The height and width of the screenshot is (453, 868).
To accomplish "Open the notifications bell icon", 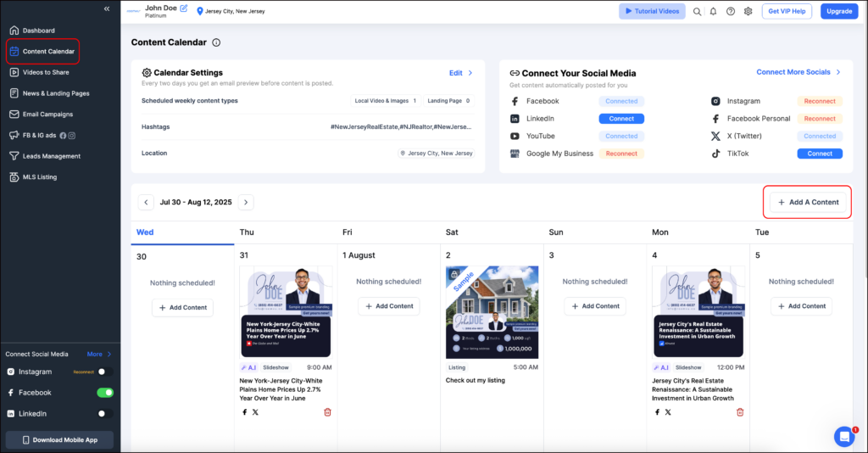I will (x=714, y=12).
